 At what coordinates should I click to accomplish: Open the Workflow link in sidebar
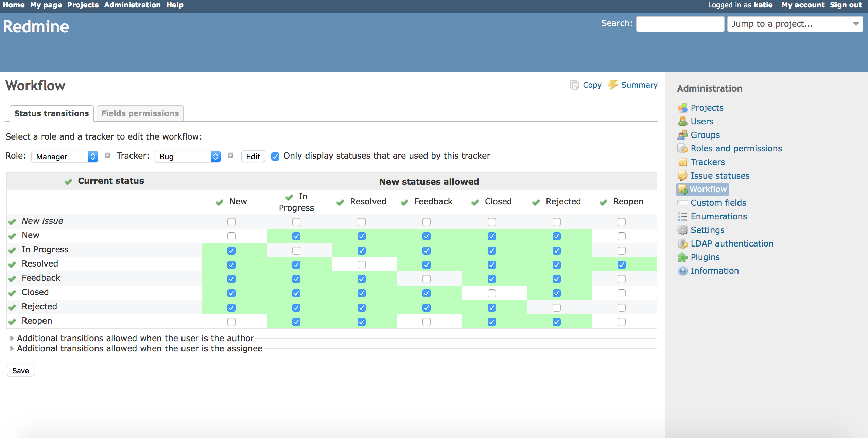708,189
